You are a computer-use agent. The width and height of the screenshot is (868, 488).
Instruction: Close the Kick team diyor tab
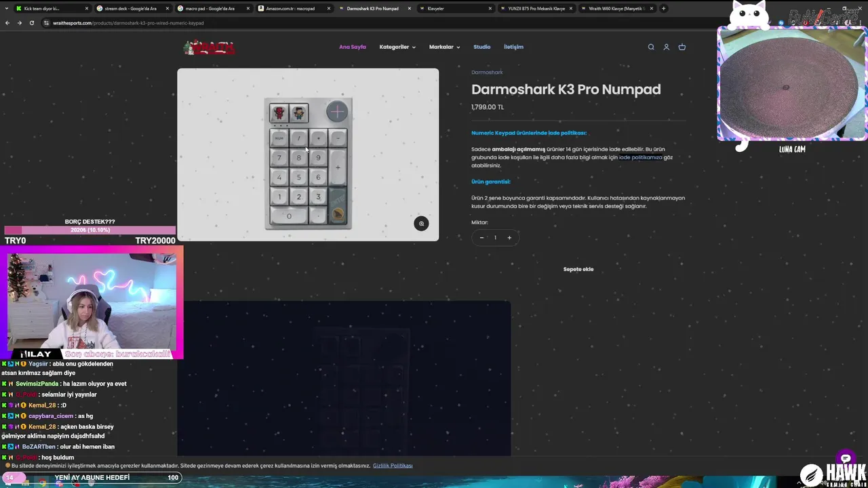pyautogui.click(x=87, y=8)
